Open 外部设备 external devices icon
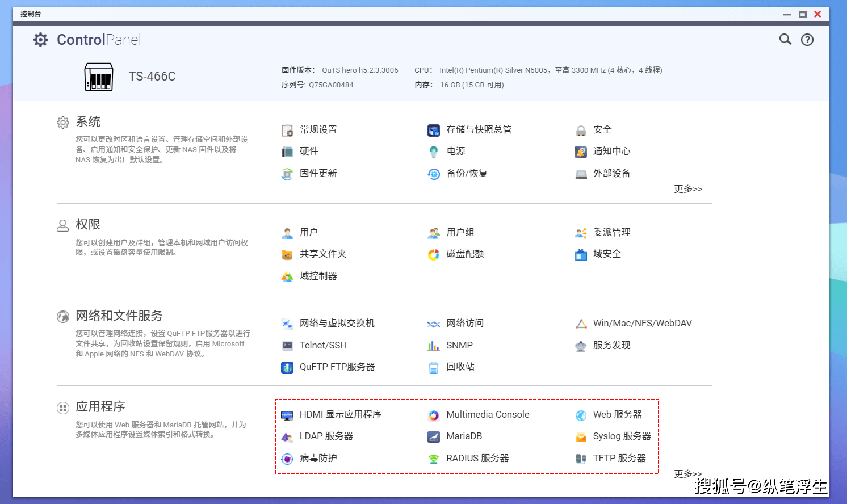This screenshot has width=847, height=504. point(581,174)
